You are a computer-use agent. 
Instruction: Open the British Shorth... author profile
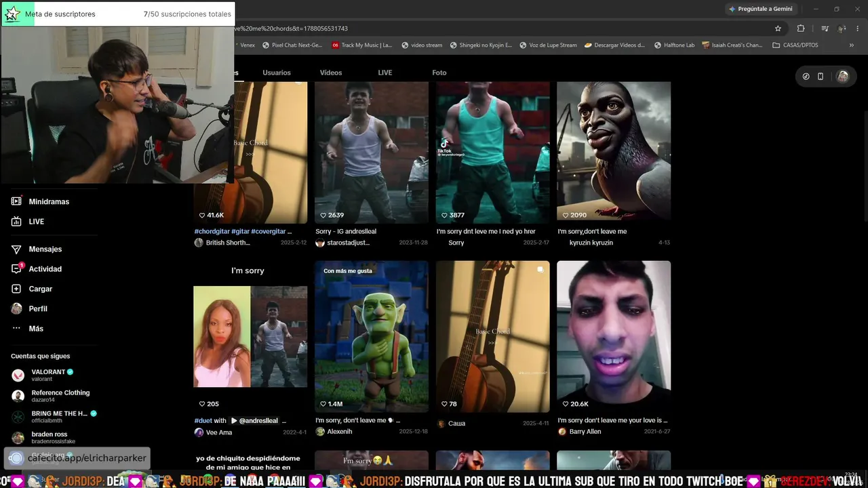222,243
